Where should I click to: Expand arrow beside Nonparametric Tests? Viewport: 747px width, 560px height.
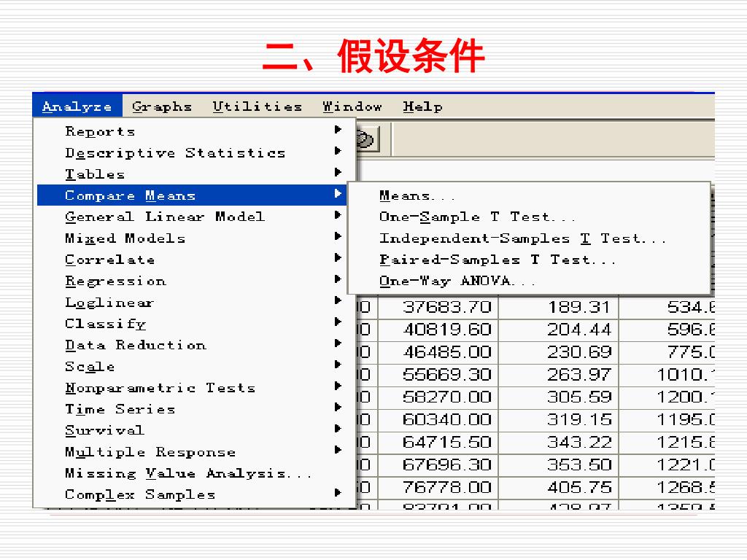(338, 386)
